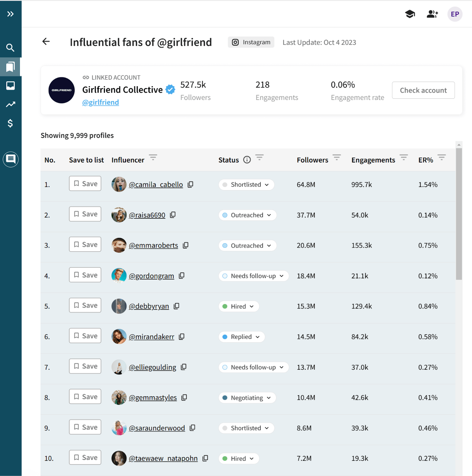Open the Influencer column filter icon
472x476 pixels.
coord(153,157)
